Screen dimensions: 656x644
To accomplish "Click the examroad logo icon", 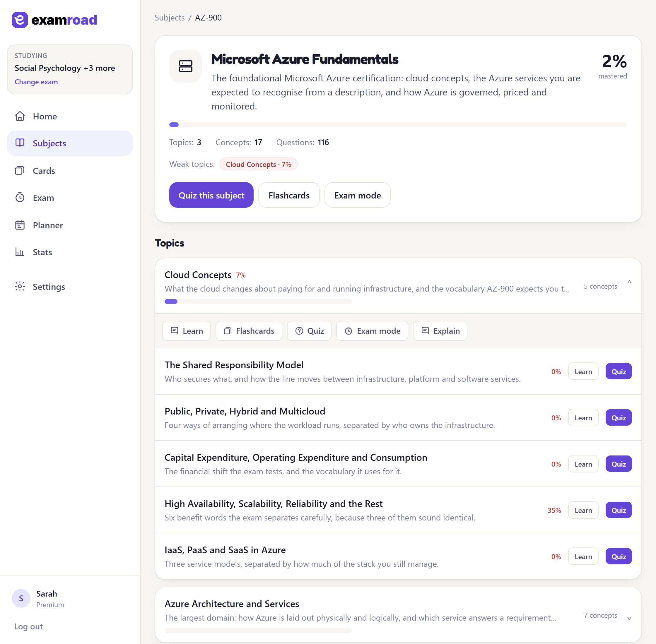I will point(20,20).
